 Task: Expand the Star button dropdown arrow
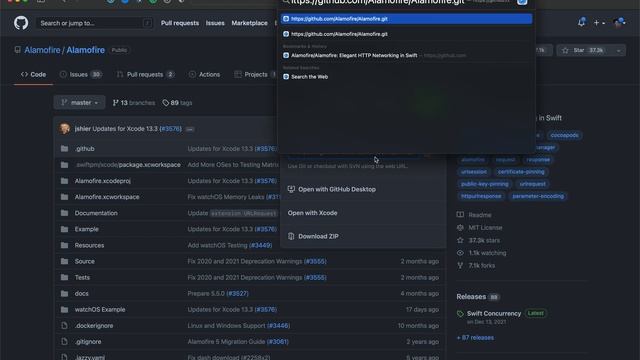pyautogui.click(x=618, y=50)
